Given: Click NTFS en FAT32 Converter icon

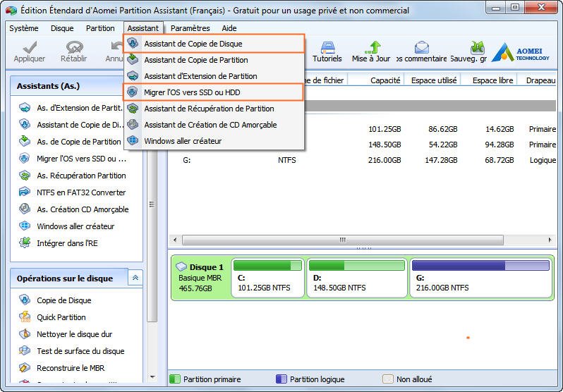Looking at the screenshot, I should [x=25, y=192].
